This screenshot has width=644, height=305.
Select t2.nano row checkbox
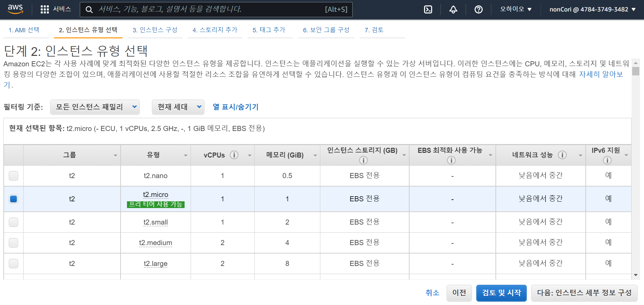click(x=13, y=176)
